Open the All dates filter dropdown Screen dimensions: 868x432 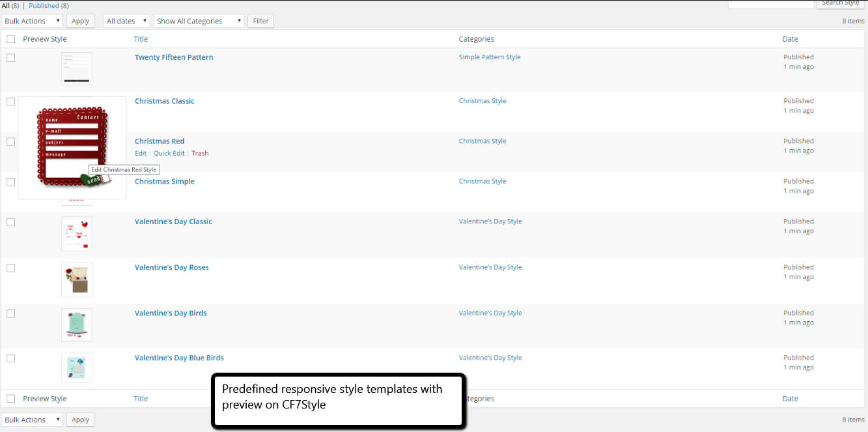(x=126, y=21)
